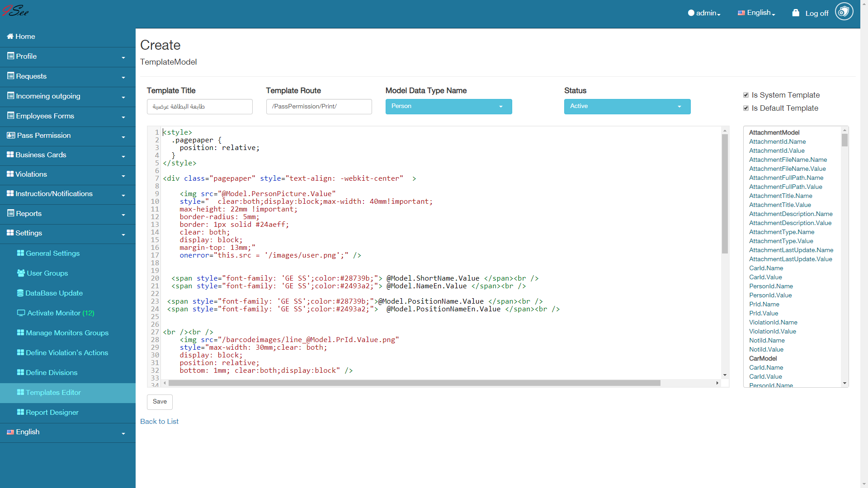Click the Template Title input field
868x488 pixels.
click(x=199, y=107)
